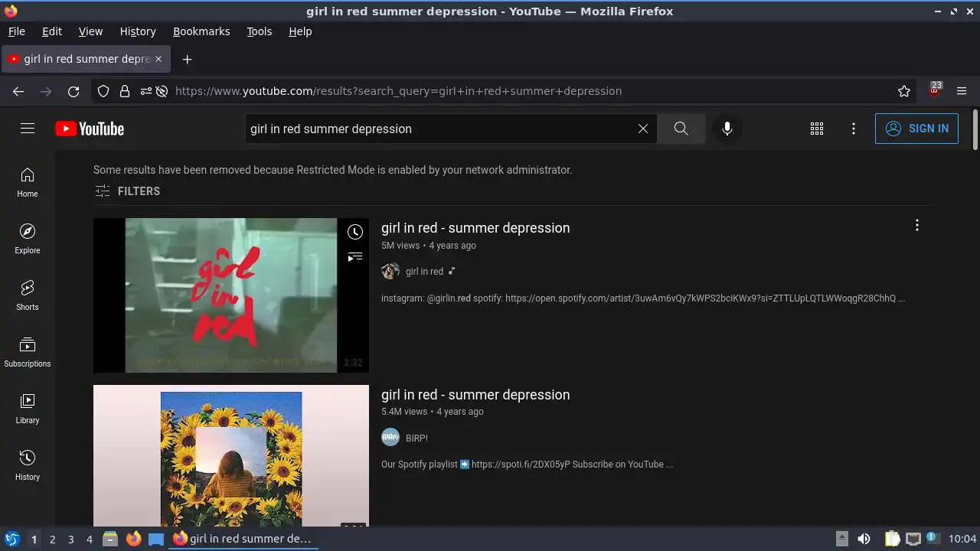Viewport: 980px width, 551px height.
Task: Expand the FILTERS options
Action: [x=127, y=191]
